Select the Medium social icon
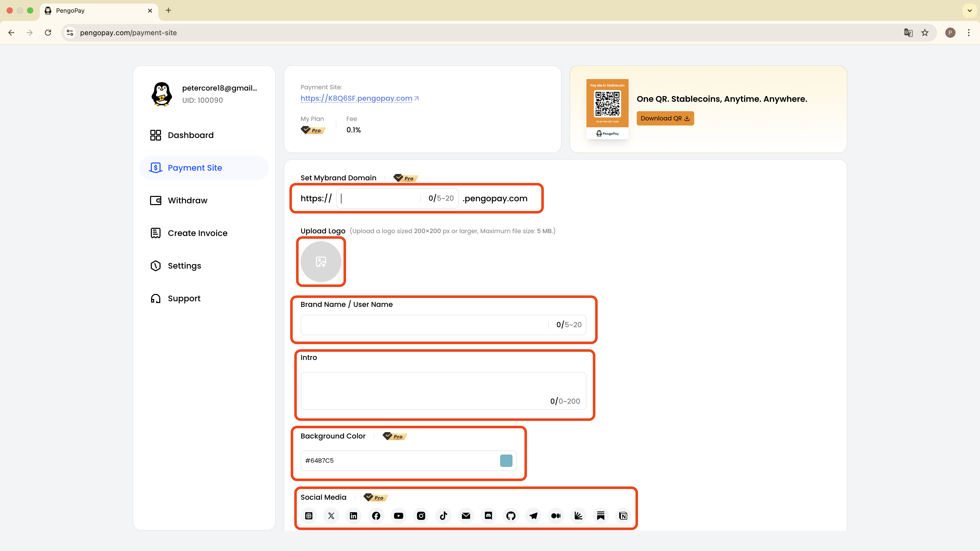 click(x=556, y=516)
